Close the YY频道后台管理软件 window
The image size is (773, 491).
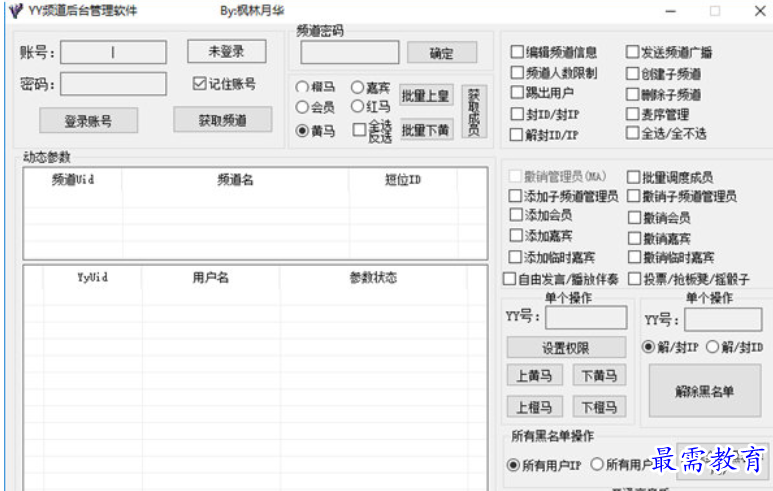point(760,11)
